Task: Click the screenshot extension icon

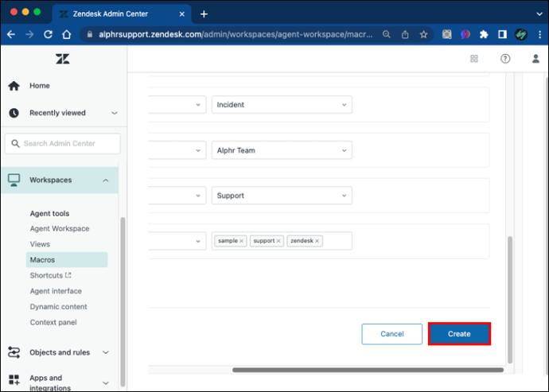Action: [447, 34]
